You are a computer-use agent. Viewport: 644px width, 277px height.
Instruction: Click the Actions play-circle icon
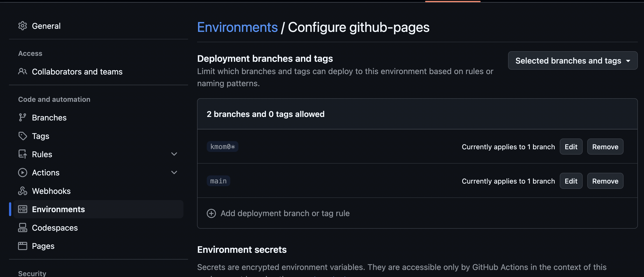click(x=22, y=173)
